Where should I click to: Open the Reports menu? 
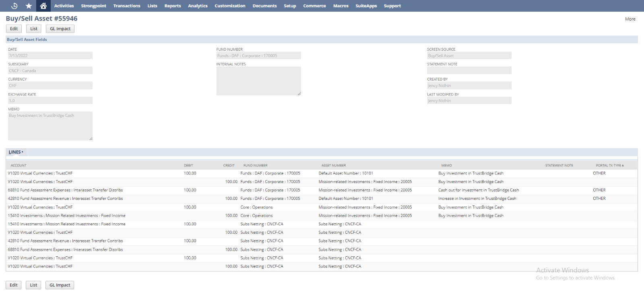click(172, 6)
